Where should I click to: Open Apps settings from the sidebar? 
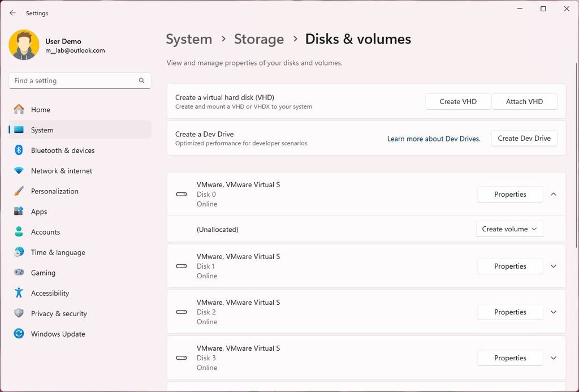pos(38,211)
